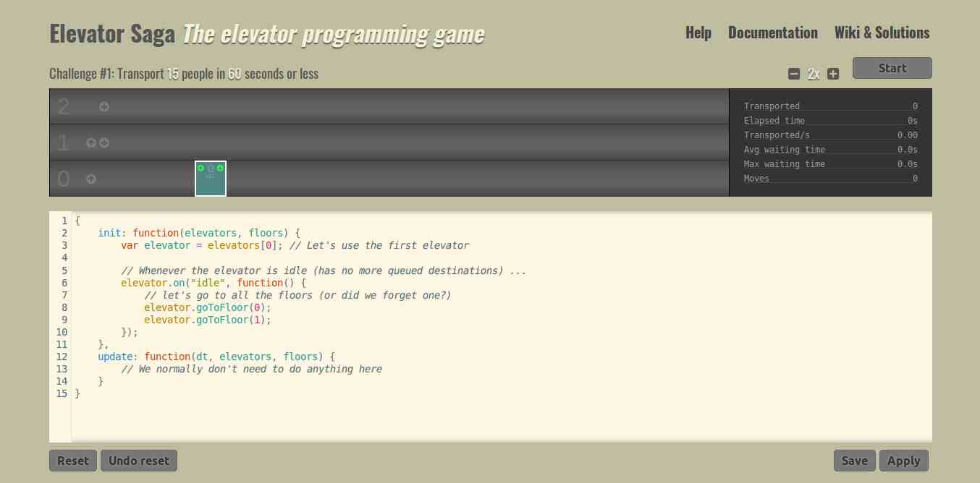Open Wiki & Solutions link
This screenshot has width=980, height=483.
pos(882,33)
